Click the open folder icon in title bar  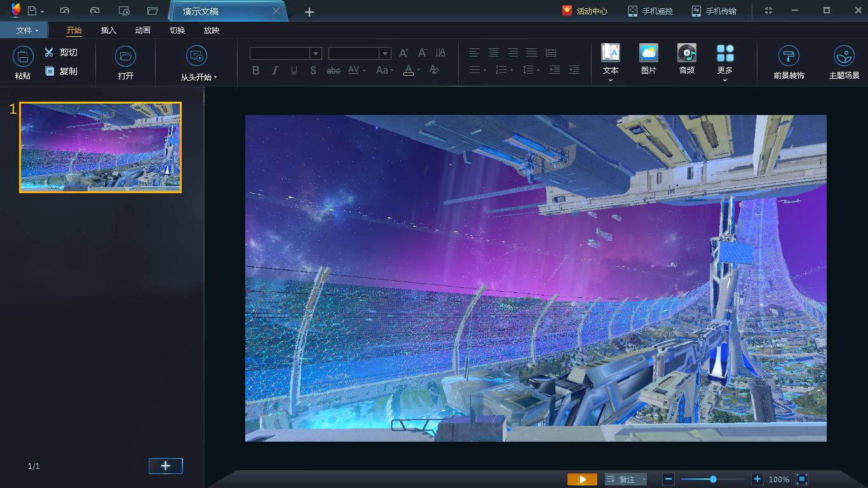[x=153, y=11]
